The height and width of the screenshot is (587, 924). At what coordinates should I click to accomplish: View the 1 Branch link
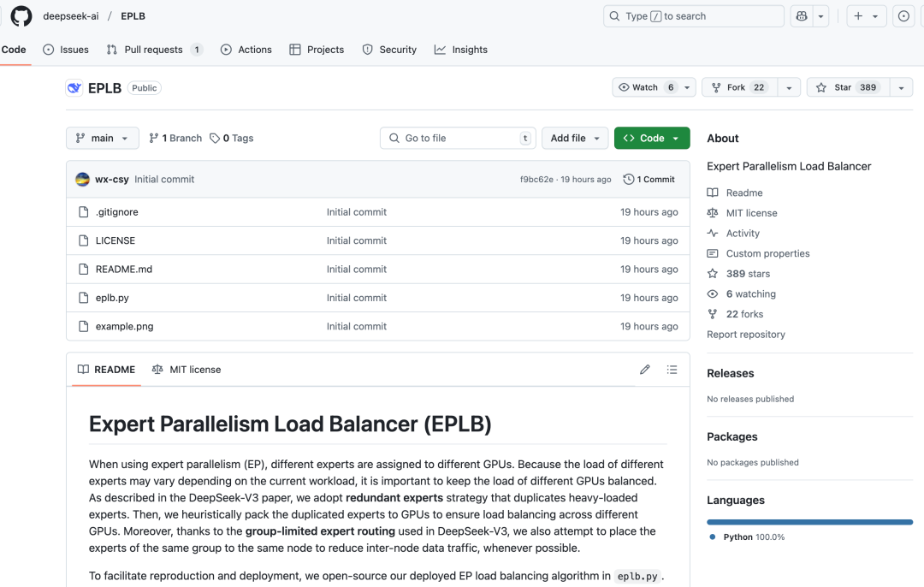pos(175,138)
